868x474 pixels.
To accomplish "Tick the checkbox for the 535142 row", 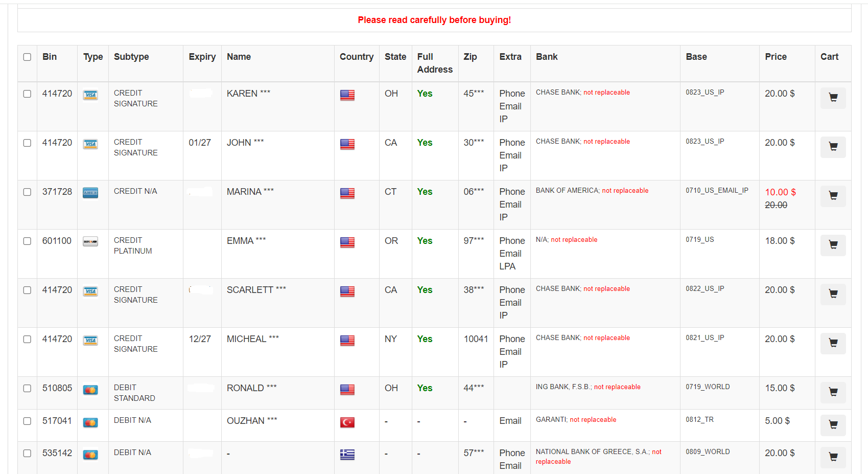I will pyautogui.click(x=27, y=454).
